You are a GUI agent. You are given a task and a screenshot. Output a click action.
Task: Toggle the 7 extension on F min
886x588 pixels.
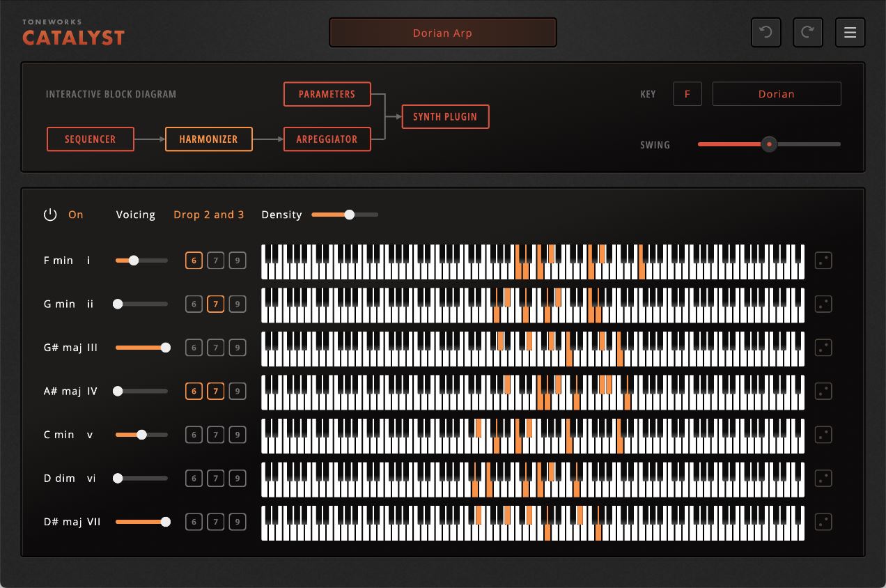pyautogui.click(x=216, y=261)
